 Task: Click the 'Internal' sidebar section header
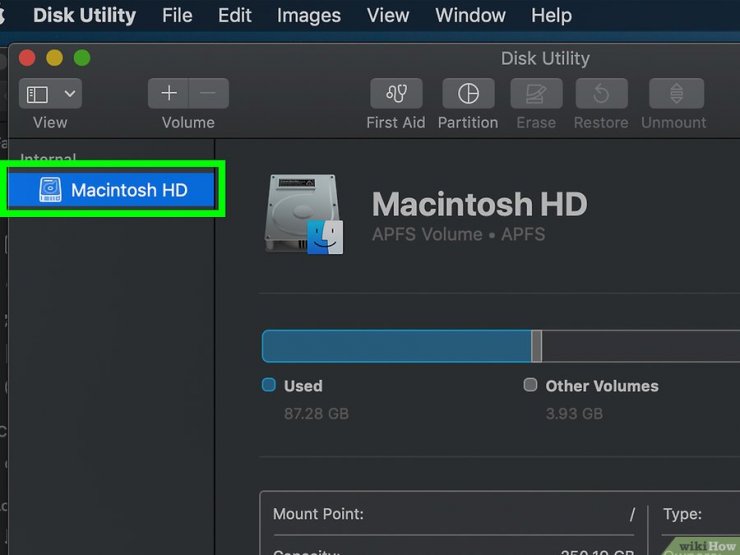48,157
